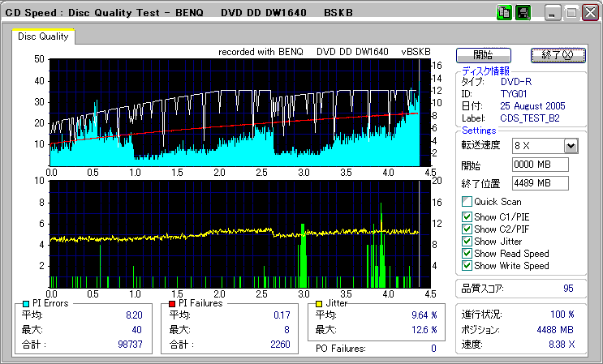The width and height of the screenshot is (603, 364).
Task: Enable the Quick Scan checkbox
Action: pos(467,202)
